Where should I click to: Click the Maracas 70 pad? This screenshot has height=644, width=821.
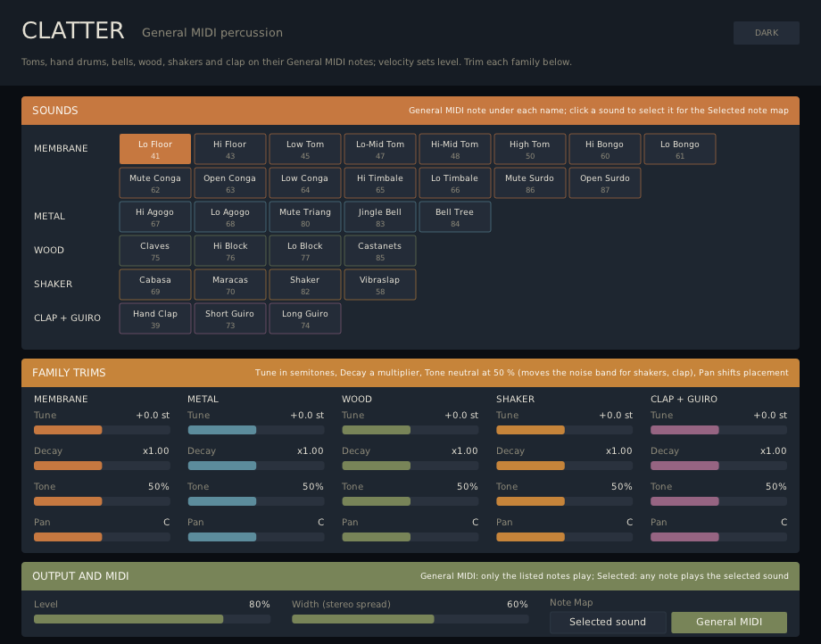[230, 285]
